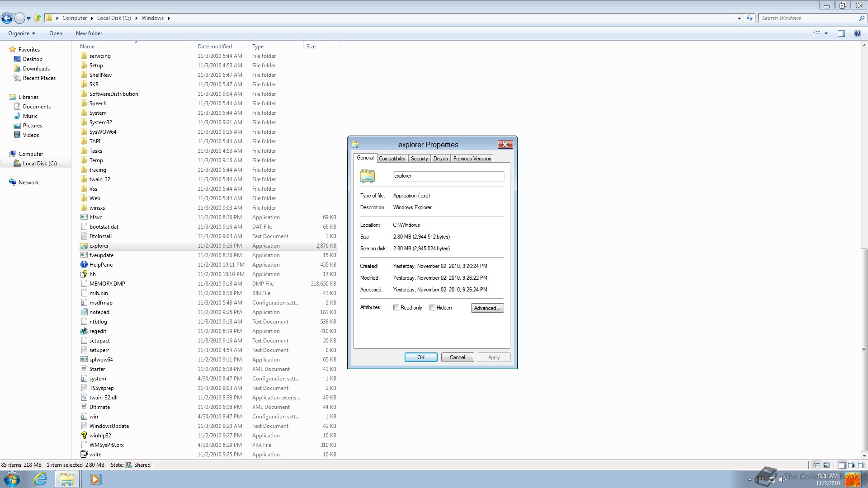868x488 pixels.
Task: Show the preview pane icon
Action: click(x=841, y=33)
